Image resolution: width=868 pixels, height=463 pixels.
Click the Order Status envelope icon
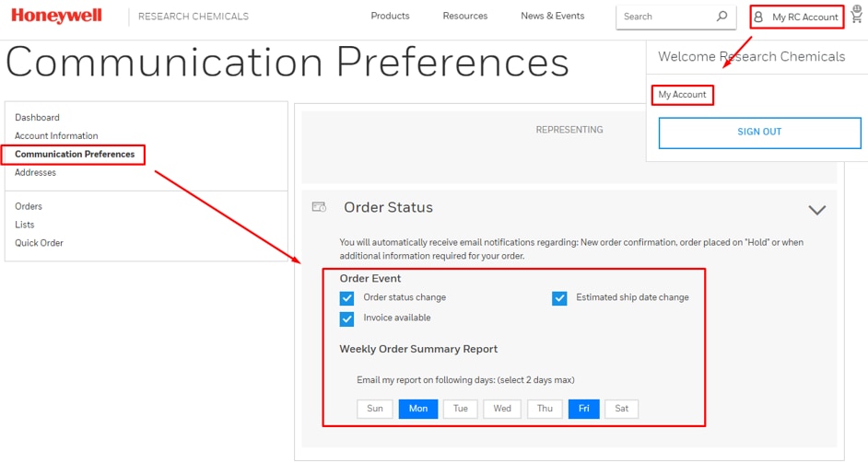[319, 207]
